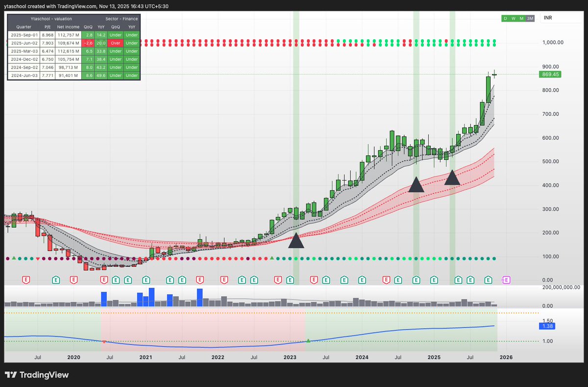
Task: Click the red '-2.6' QoQ cell
Action: coord(88,43)
